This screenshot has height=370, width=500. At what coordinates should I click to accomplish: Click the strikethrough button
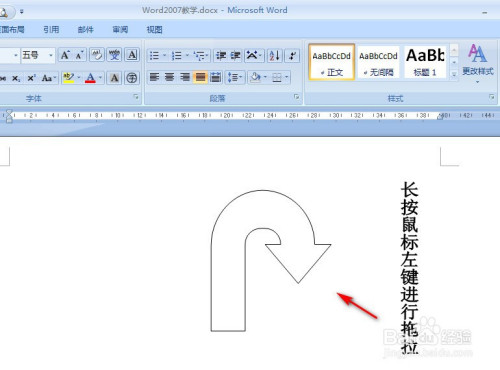coord(3,78)
